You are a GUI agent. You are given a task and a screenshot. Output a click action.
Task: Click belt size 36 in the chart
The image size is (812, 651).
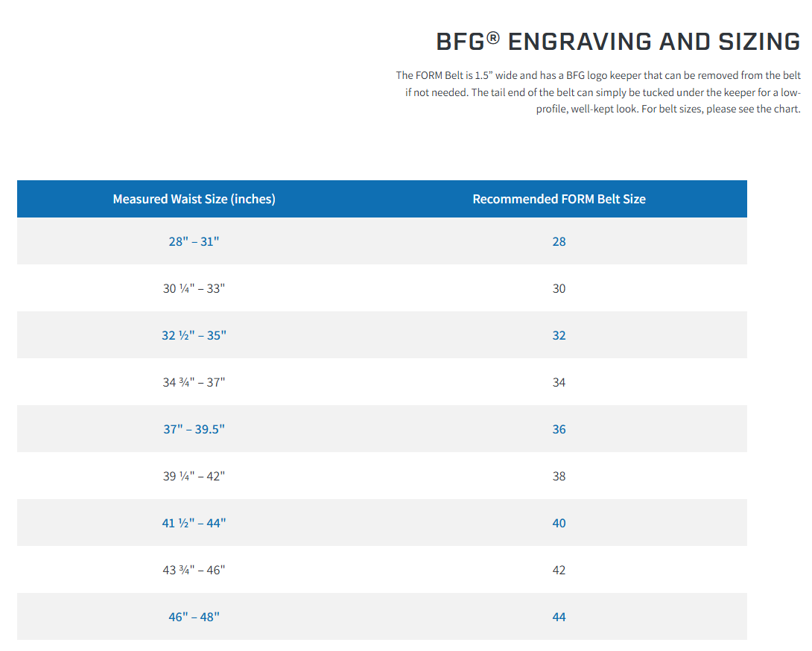click(559, 429)
